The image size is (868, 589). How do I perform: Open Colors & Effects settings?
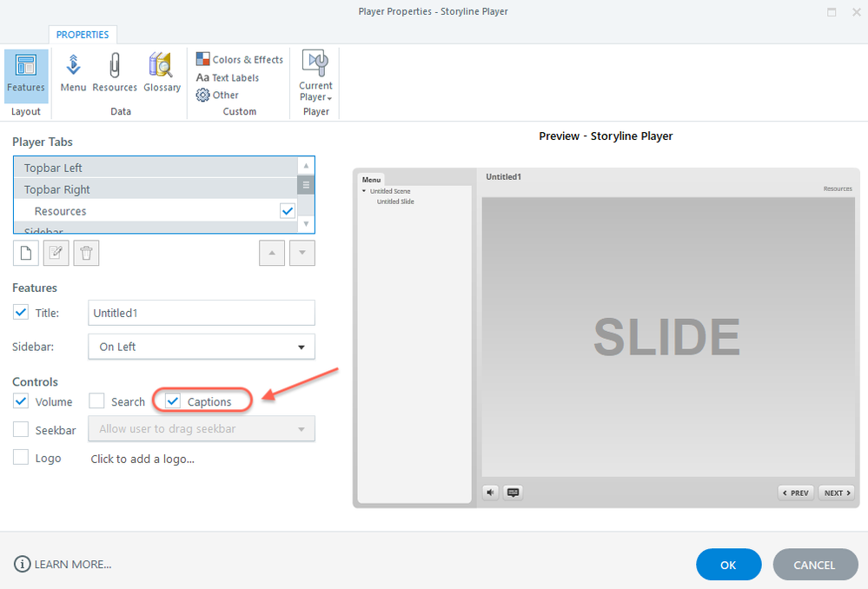coord(239,59)
